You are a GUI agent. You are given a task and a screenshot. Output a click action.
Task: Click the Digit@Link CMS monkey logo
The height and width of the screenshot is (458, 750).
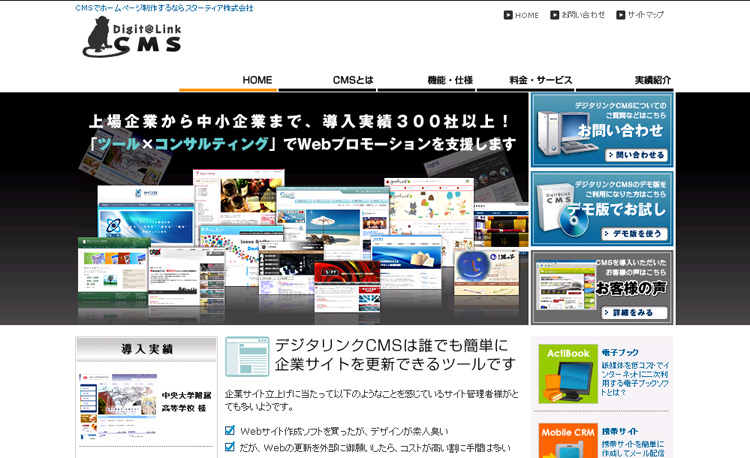[132, 38]
